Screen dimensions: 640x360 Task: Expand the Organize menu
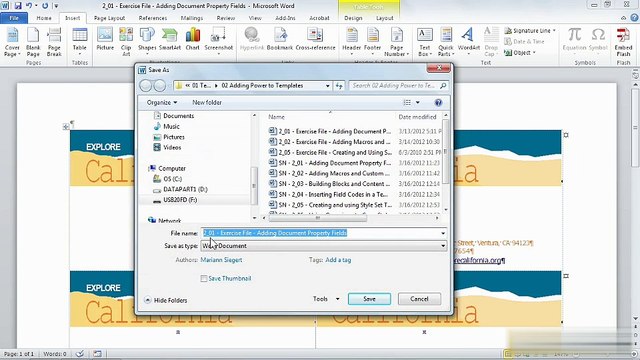pos(162,102)
